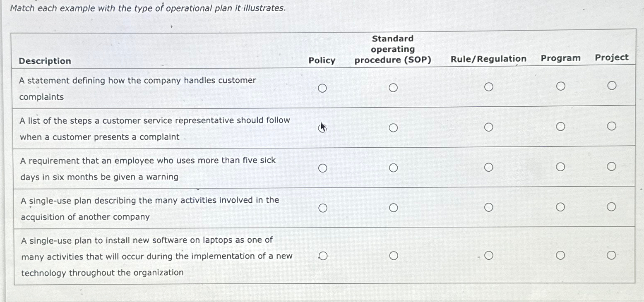
Task: Select Program for the software installation plan
Action: click(x=561, y=255)
